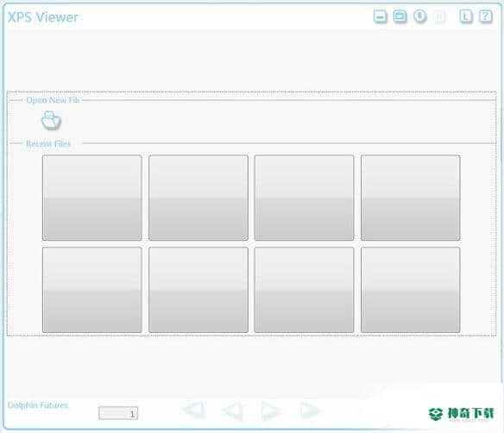The height and width of the screenshot is (433, 504).
Task: Click the question mark help icon
Action: pos(486,16)
